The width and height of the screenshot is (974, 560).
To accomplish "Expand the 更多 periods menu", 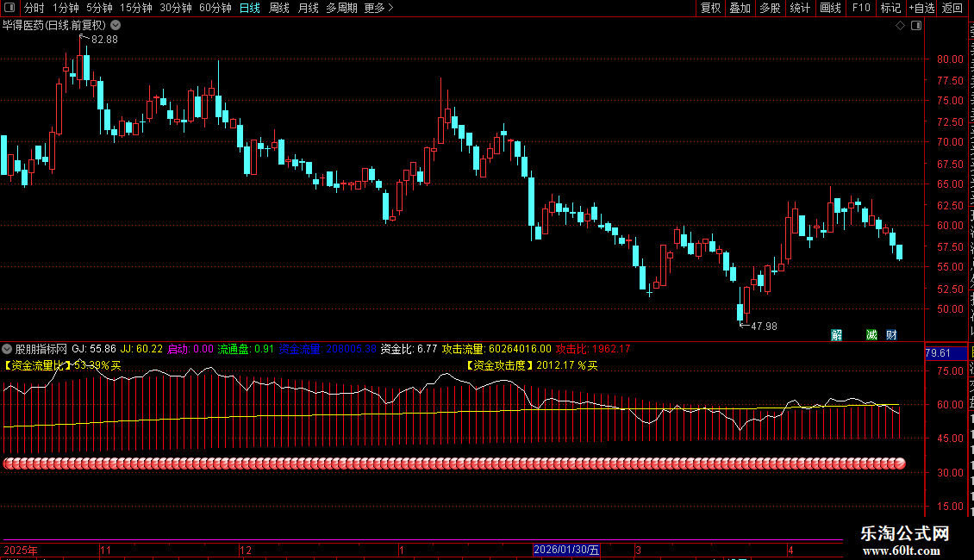I will [378, 8].
